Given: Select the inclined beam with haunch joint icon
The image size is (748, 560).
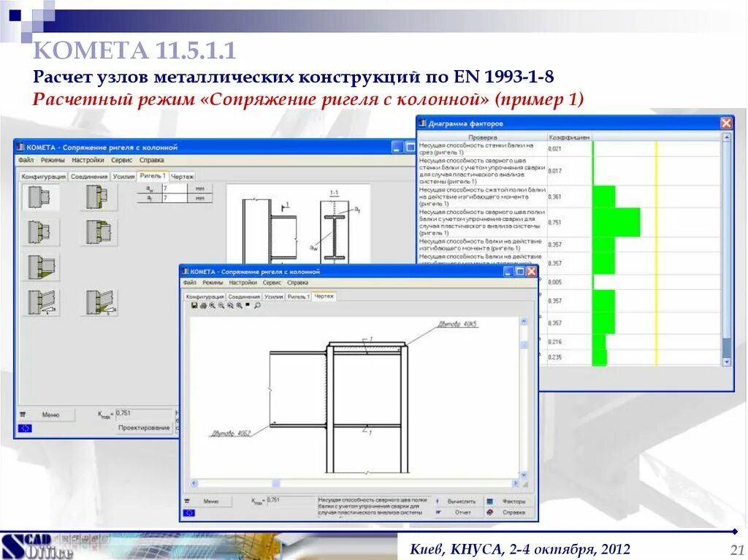Looking at the screenshot, I should (x=100, y=302).
